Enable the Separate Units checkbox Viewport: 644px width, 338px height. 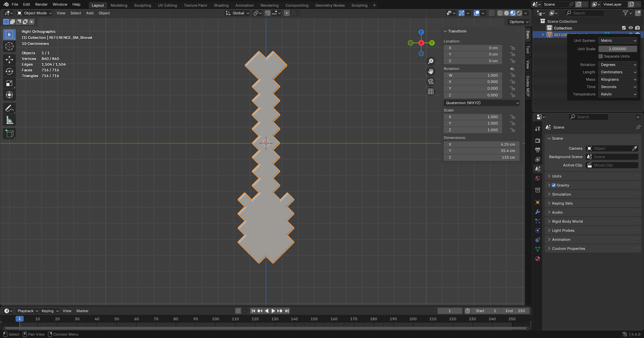coord(601,56)
